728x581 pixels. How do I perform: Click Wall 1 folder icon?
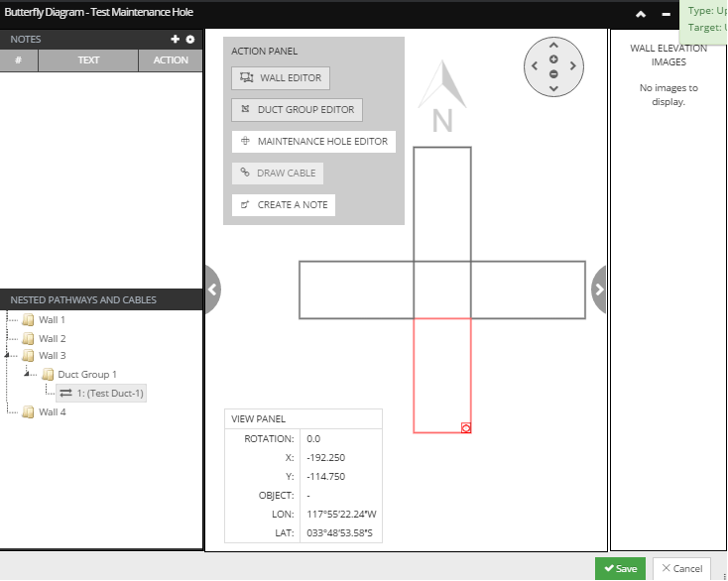[x=29, y=320]
